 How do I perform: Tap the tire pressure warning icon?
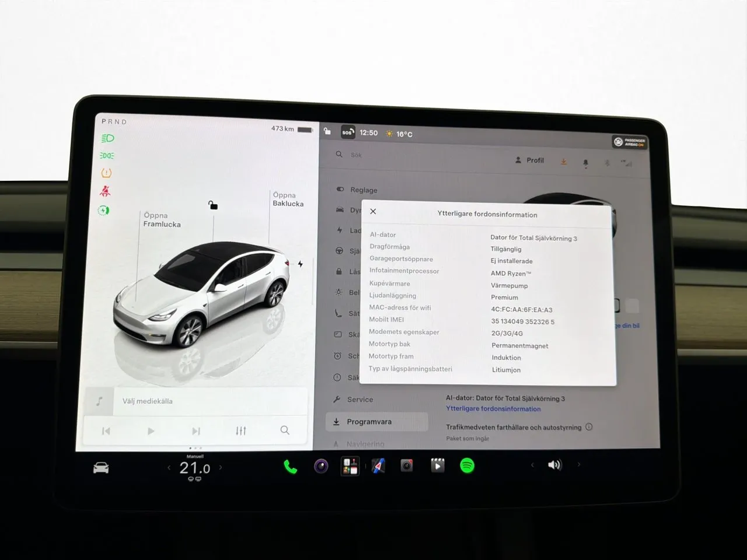(x=106, y=173)
